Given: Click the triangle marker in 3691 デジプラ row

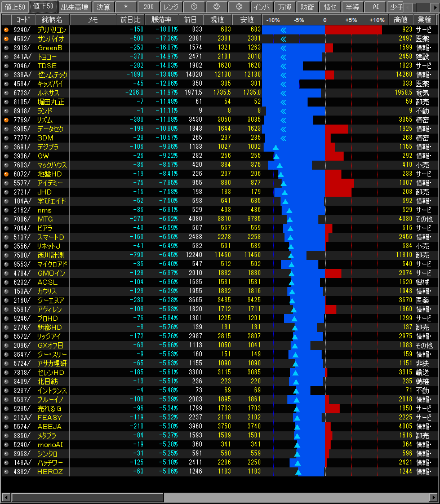Looking at the screenshot, I should point(275,148).
